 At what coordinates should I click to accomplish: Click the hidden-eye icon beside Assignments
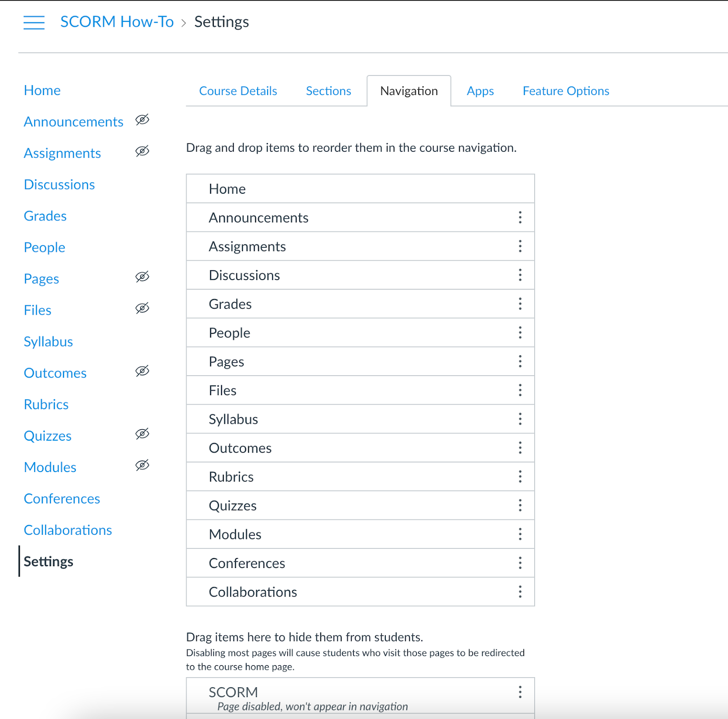(x=142, y=151)
